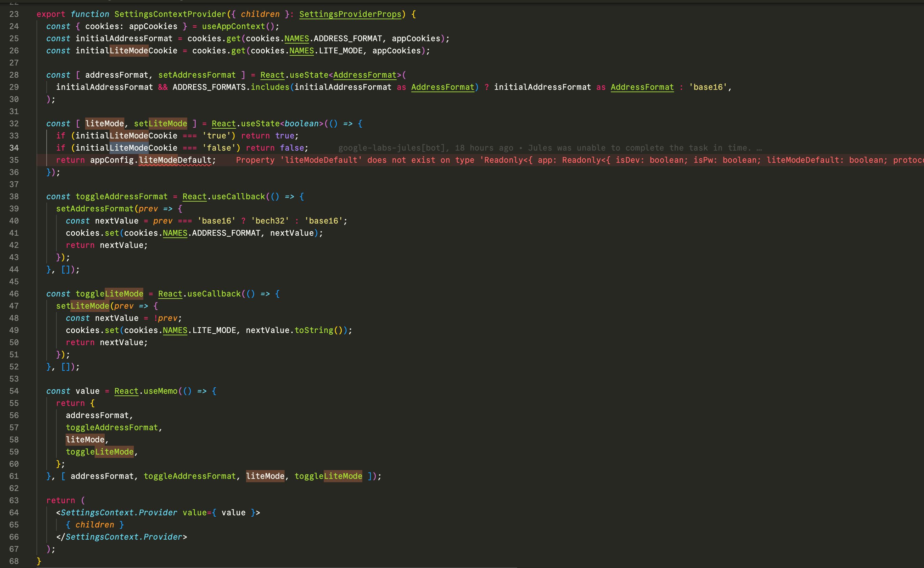
Task: Click includes method on line 29
Action: [x=270, y=87]
